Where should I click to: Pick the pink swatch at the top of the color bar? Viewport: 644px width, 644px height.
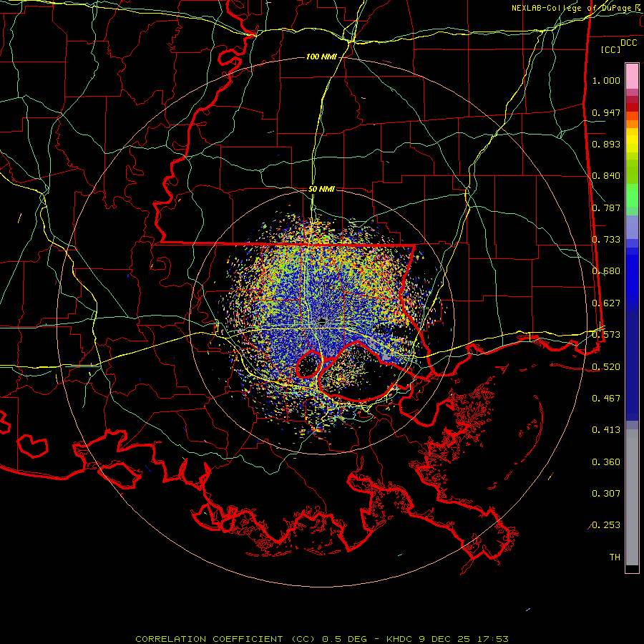coord(632,77)
